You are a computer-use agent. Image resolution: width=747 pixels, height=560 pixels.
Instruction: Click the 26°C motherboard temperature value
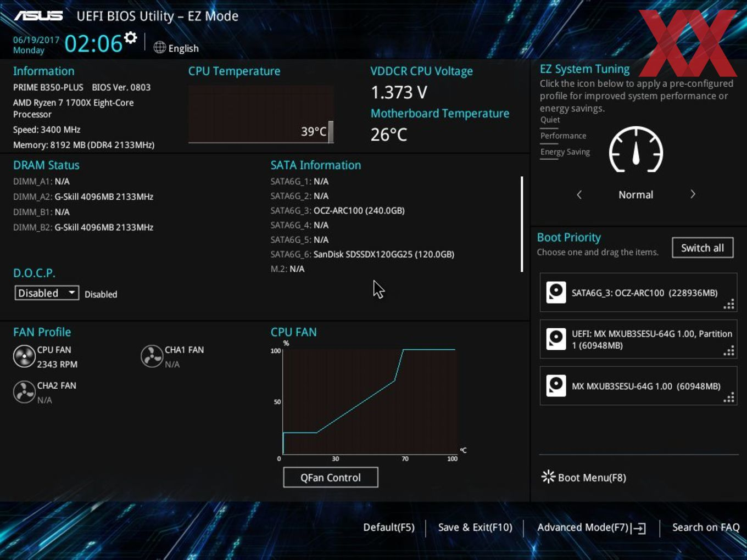tap(389, 135)
